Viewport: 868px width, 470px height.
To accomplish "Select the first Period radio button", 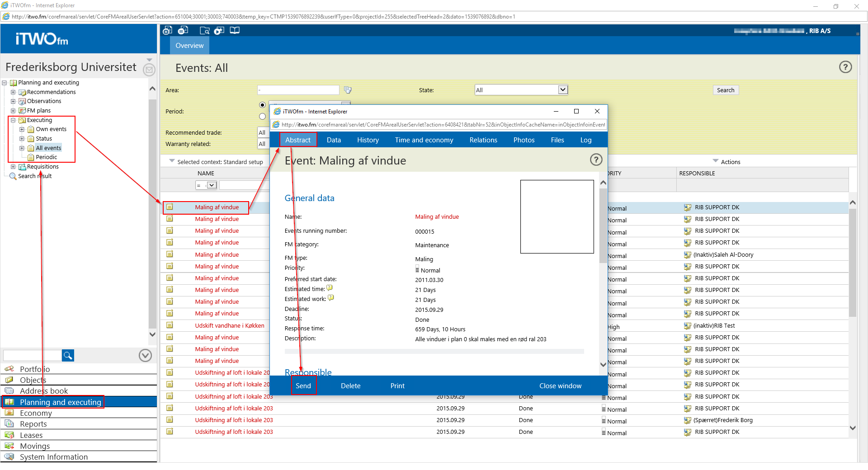I will point(262,105).
